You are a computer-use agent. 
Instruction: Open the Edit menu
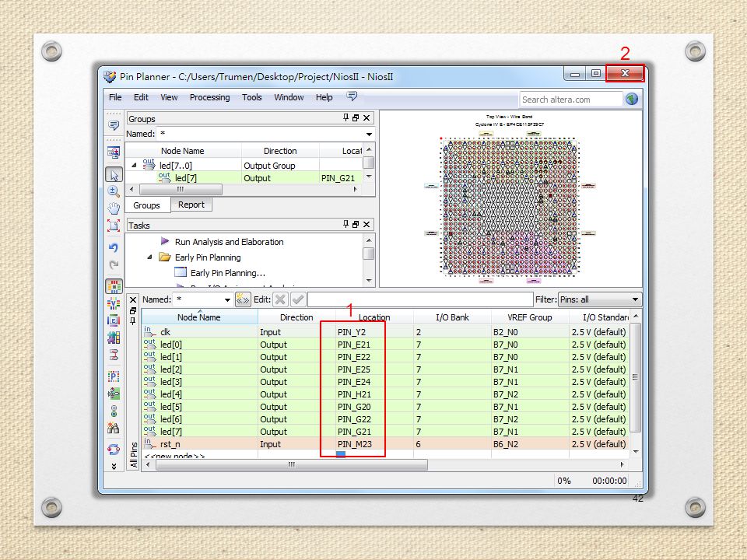pos(141,97)
